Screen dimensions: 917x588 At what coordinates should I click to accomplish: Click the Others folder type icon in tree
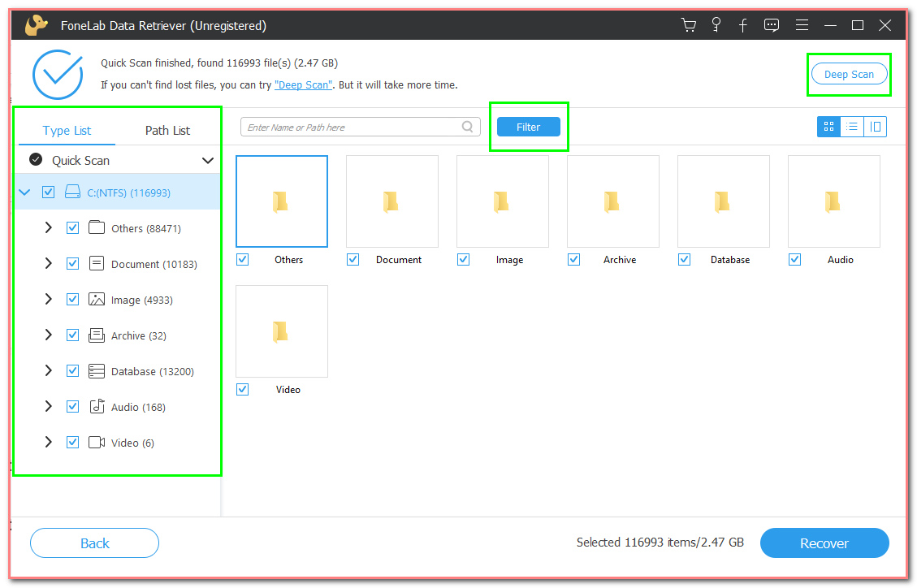(97, 227)
